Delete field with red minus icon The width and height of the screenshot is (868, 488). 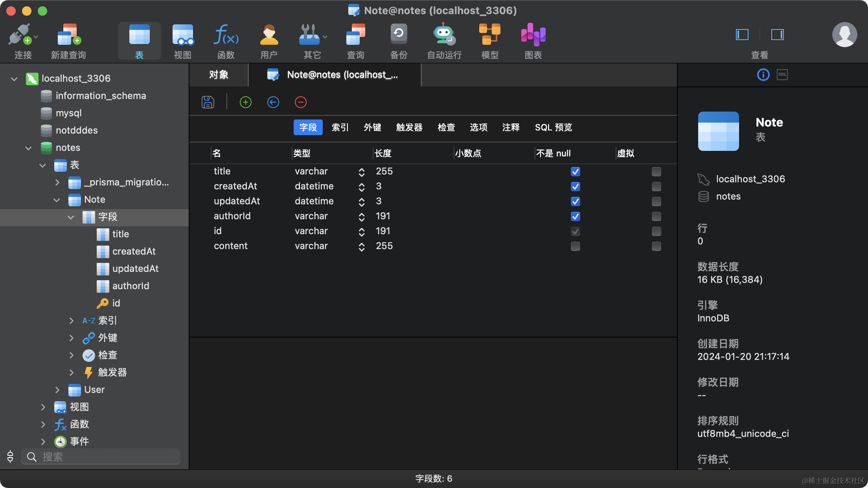(301, 102)
